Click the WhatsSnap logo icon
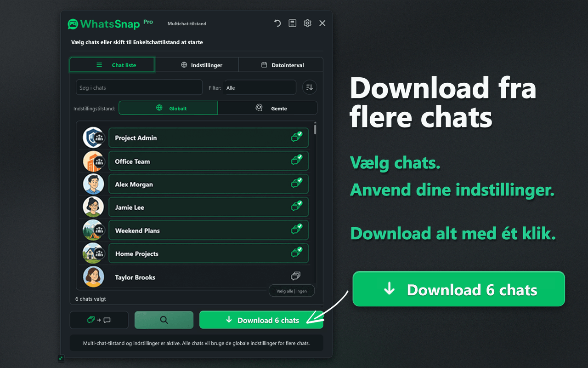 [73, 24]
